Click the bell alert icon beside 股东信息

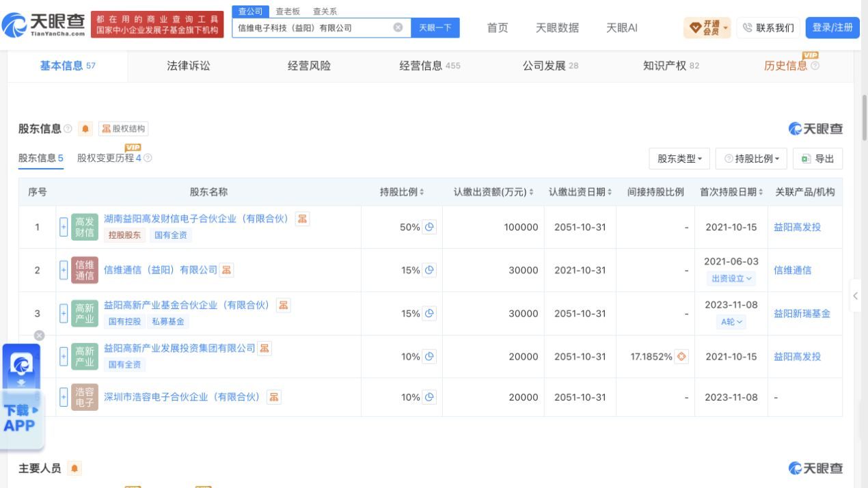(85, 128)
